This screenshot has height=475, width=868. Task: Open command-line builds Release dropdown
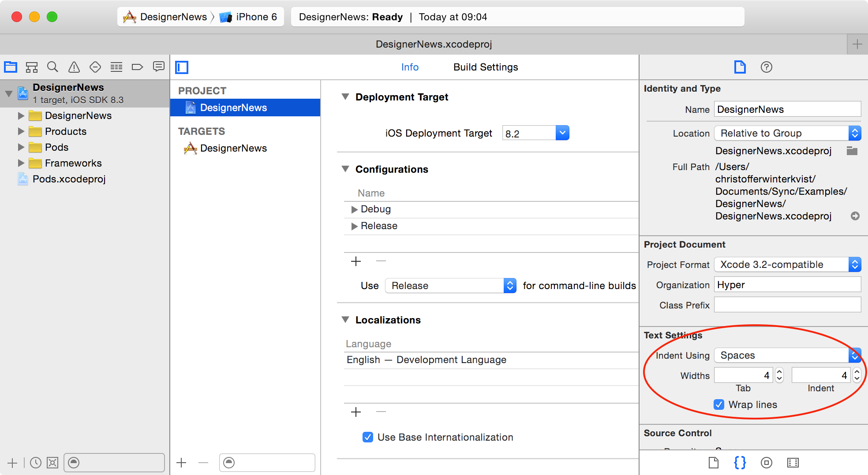451,286
